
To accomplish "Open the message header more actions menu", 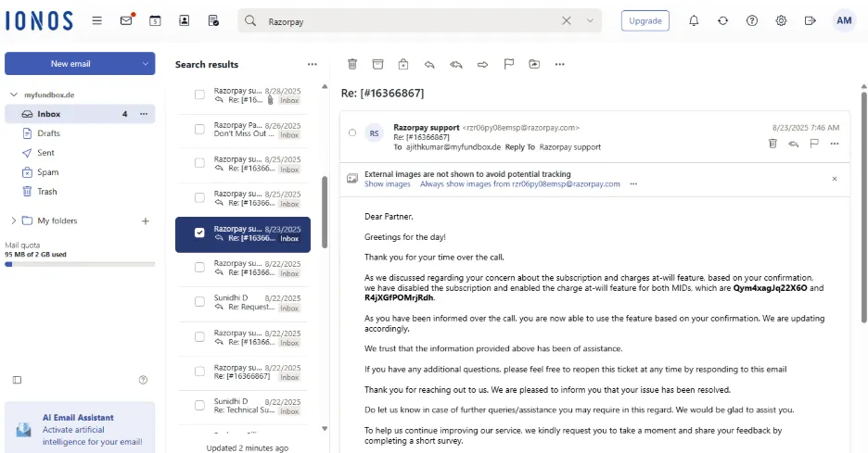I will [835, 144].
